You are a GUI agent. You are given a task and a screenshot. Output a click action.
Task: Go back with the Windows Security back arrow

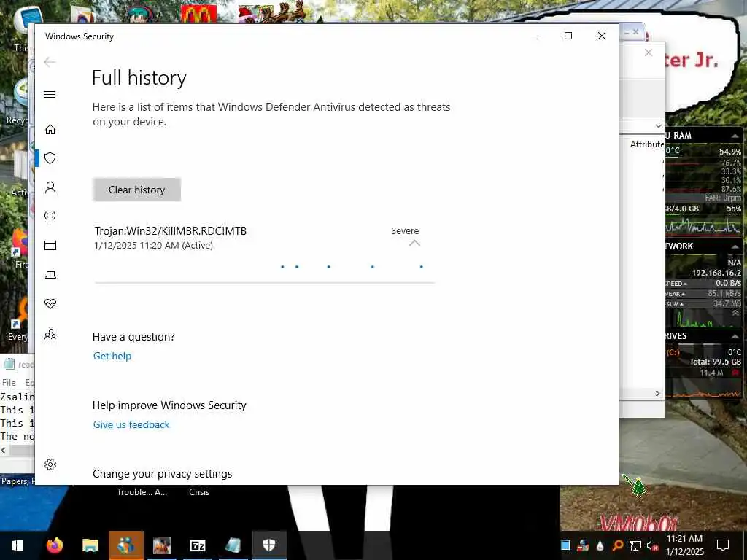50,62
